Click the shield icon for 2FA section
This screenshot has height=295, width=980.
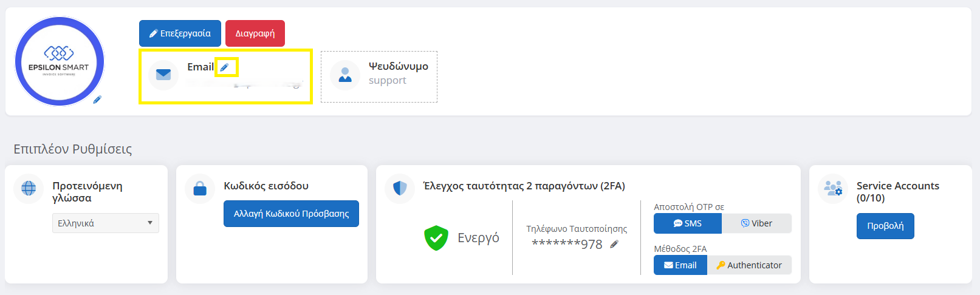coord(400,188)
